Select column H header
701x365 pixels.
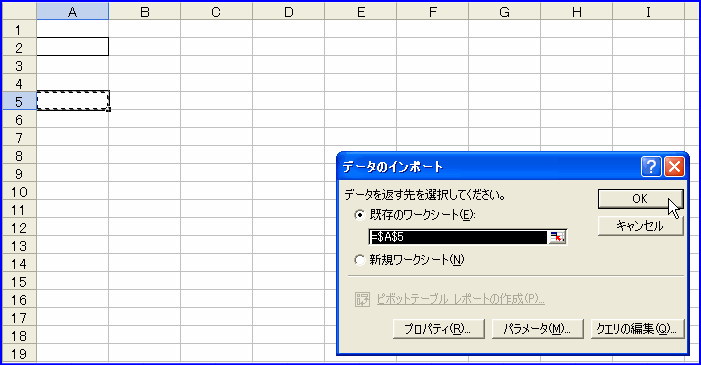[577, 12]
